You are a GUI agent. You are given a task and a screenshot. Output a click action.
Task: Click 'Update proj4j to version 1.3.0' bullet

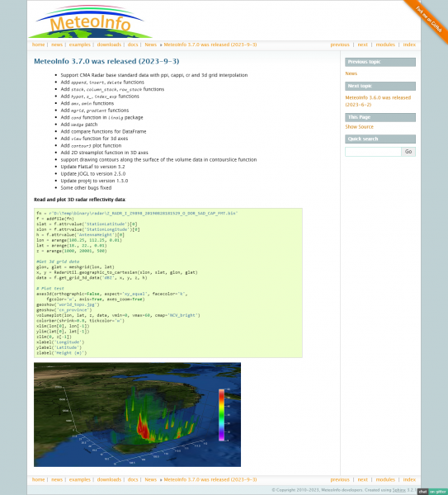(x=94, y=181)
